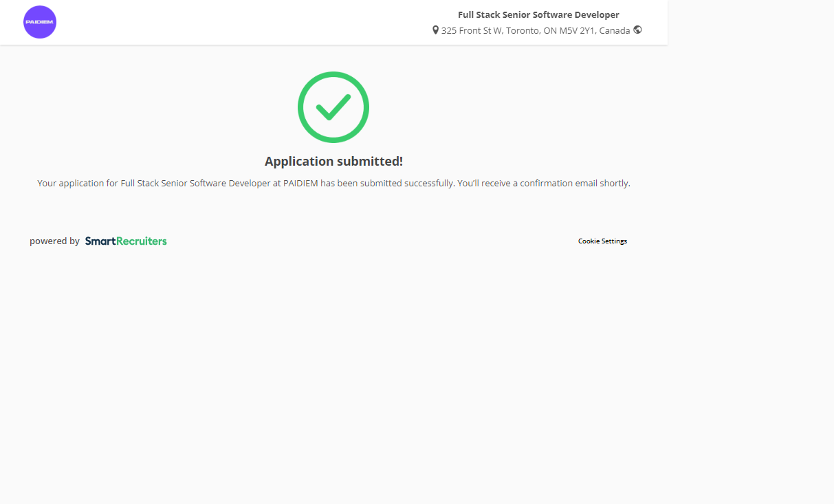The width and height of the screenshot is (834, 504).
Task: Select the "Application submitted!" heading
Action: pos(333,162)
